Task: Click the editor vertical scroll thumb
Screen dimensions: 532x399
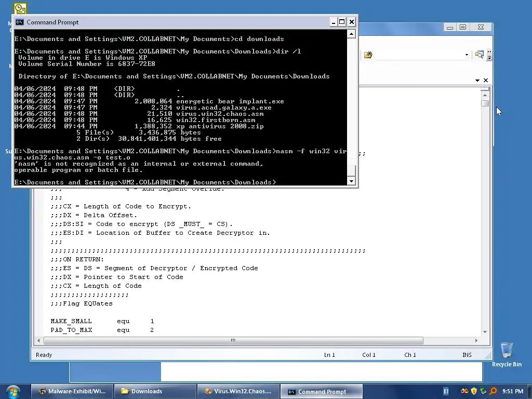Action: pos(485,103)
